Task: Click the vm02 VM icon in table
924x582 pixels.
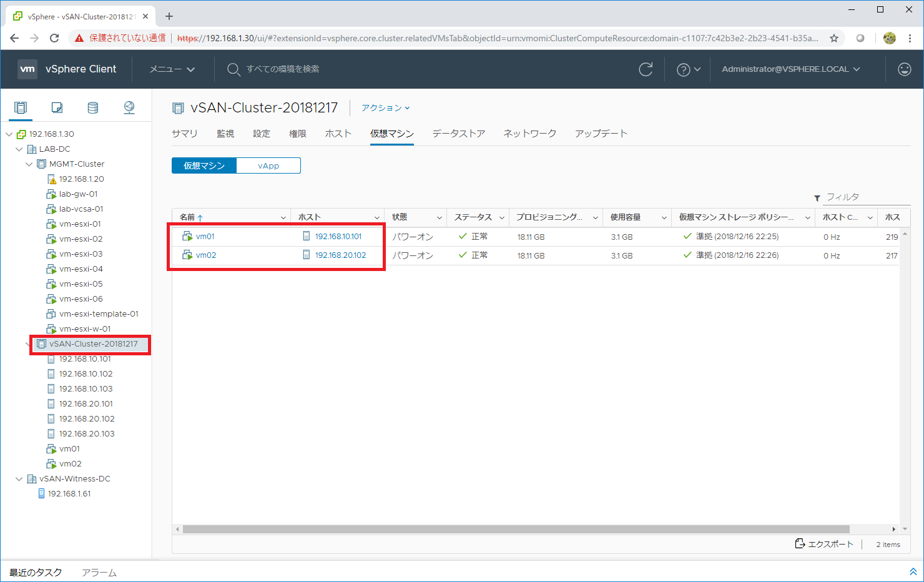Action: pos(187,255)
